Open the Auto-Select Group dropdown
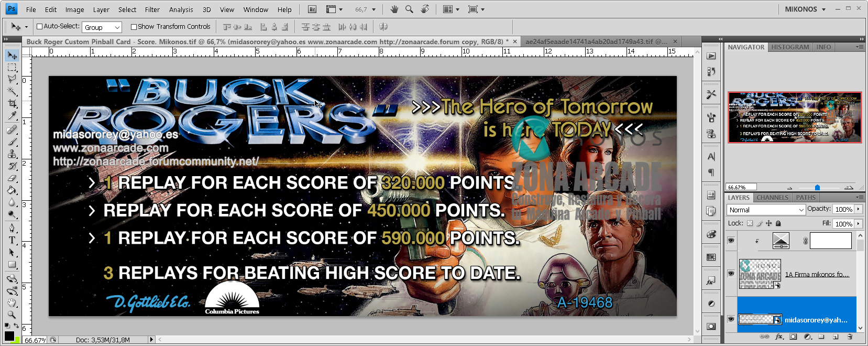The height and width of the screenshot is (346, 868). point(102,27)
